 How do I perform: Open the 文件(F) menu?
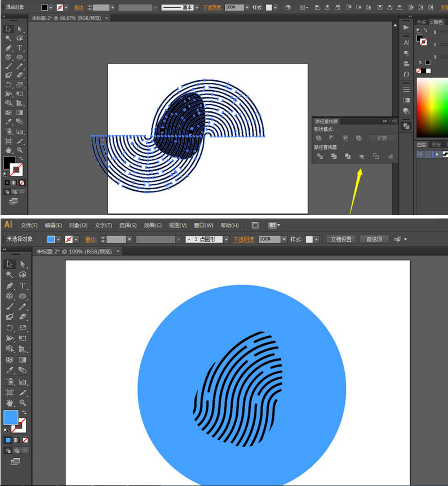click(29, 225)
